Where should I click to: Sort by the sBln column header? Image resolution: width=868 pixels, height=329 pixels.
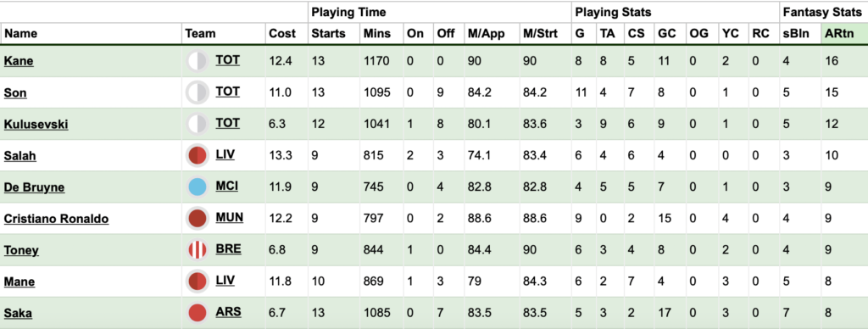tap(796, 33)
